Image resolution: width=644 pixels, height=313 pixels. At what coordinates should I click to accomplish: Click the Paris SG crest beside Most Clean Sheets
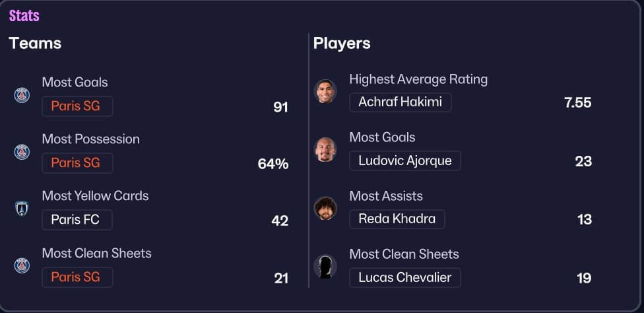pos(22,265)
